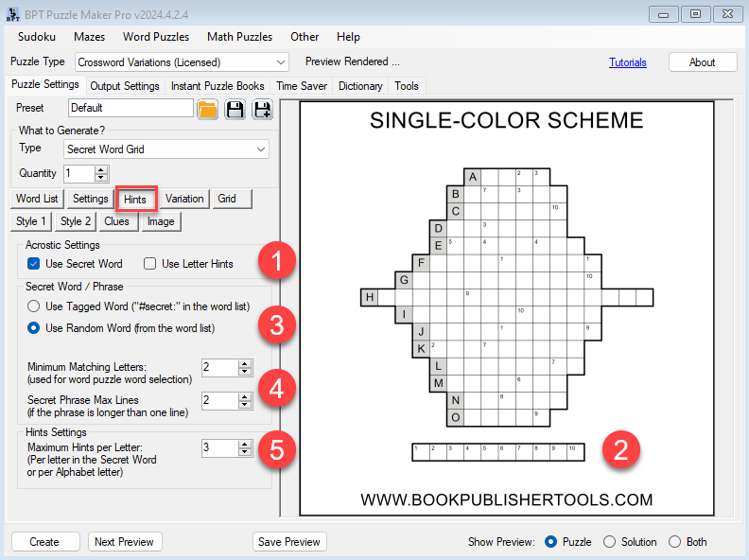Click the Preset name input field

pos(131,109)
